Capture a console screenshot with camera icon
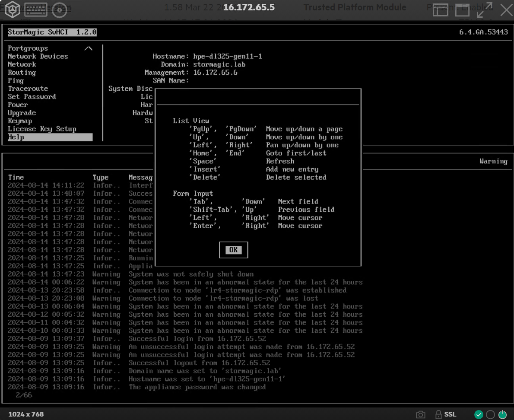 point(421,414)
